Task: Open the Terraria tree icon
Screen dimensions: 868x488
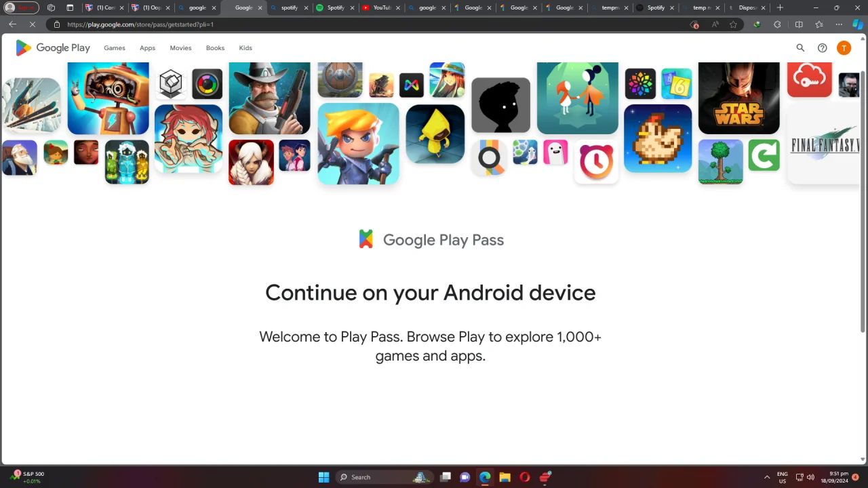Action: tap(720, 161)
